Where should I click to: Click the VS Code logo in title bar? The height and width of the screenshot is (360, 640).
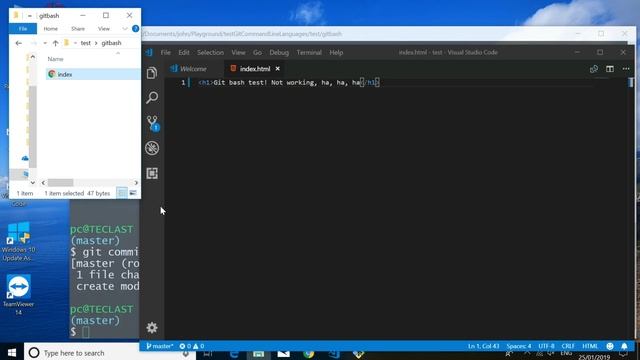pos(149,52)
